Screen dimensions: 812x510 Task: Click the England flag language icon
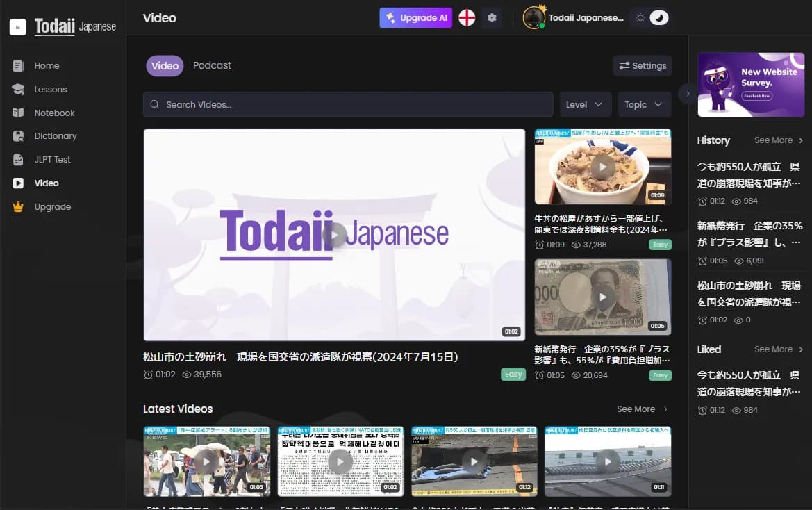(x=467, y=18)
